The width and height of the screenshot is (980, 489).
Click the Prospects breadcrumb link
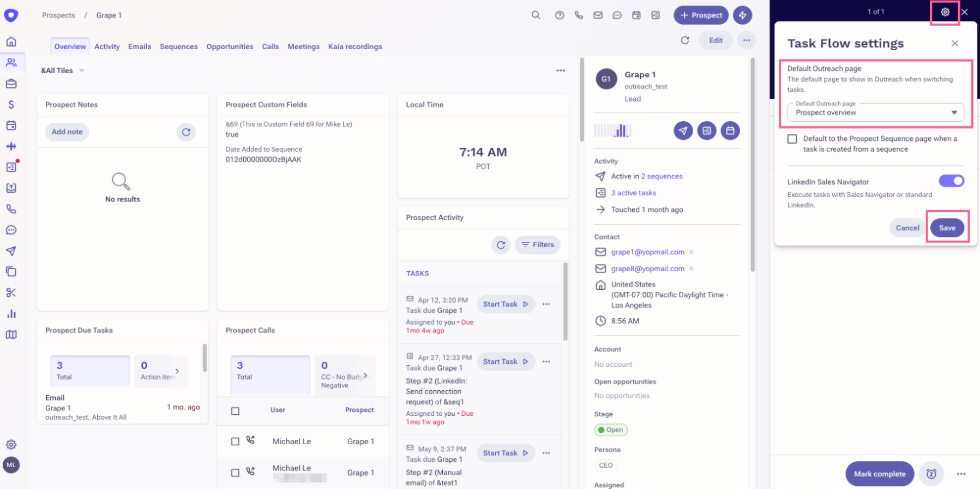58,15
